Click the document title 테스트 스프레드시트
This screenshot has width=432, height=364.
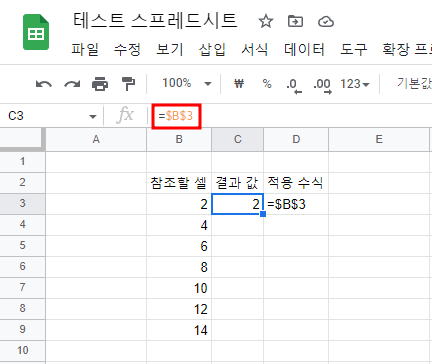[x=155, y=21]
